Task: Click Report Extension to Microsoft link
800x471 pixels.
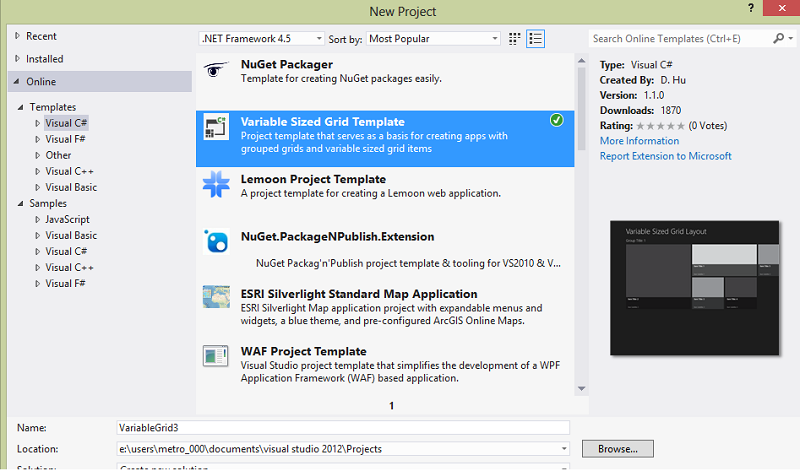Action: pos(665,156)
